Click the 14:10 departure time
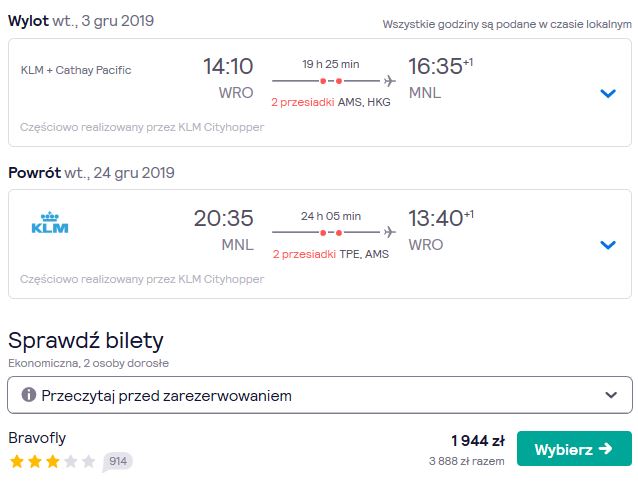The image size is (638, 482). pyautogui.click(x=228, y=66)
